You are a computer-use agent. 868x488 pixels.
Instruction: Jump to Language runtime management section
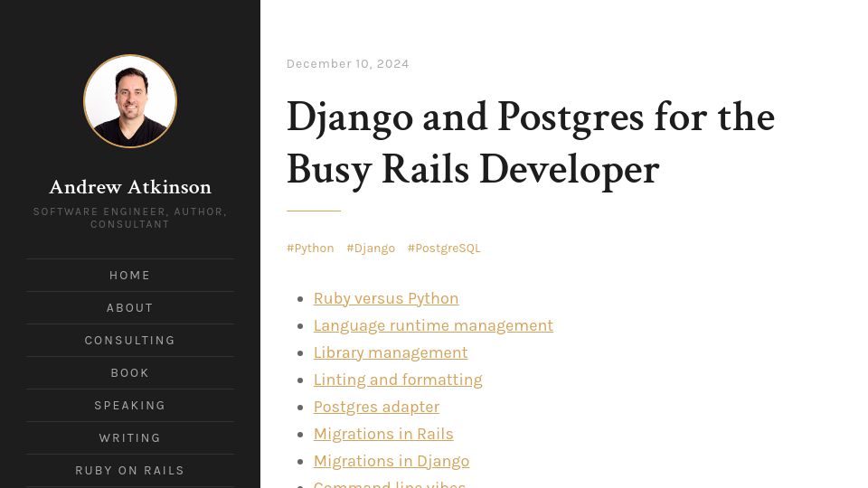click(433, 325)
